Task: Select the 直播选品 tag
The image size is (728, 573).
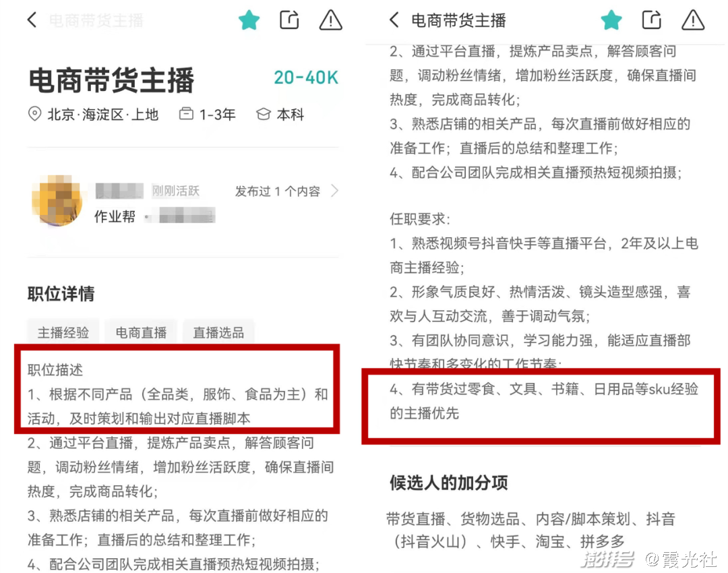Action: [218, 332]
